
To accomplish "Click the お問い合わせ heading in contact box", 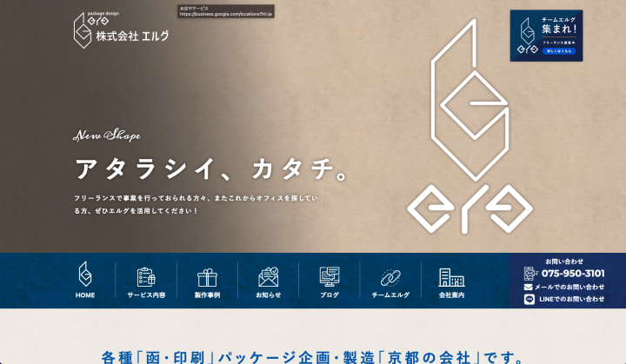I will pos(564,261).
